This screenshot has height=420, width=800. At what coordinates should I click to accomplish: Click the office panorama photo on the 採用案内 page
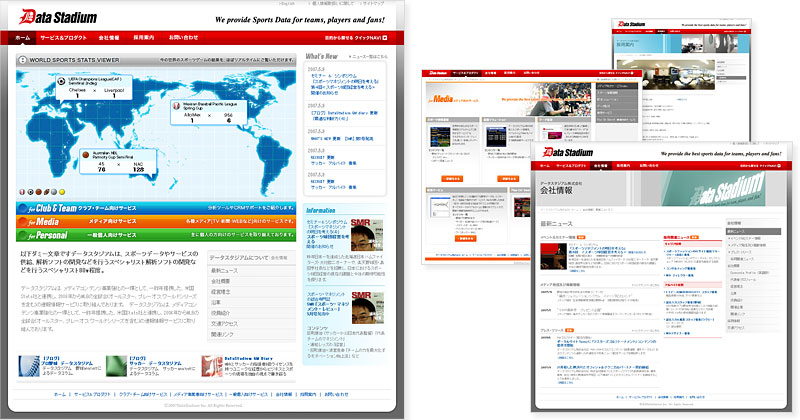[664, 74]
